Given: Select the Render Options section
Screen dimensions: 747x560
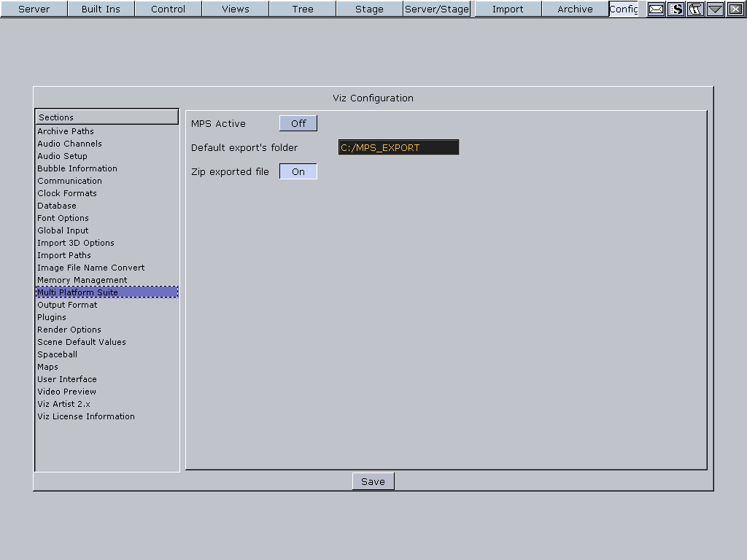Looking at the screenshot, I should [x=69, y=330].
